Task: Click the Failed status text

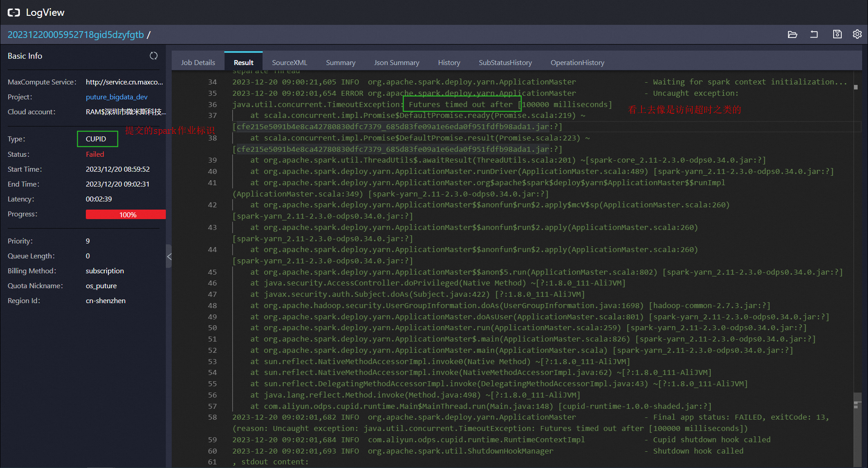Action: 95,154
